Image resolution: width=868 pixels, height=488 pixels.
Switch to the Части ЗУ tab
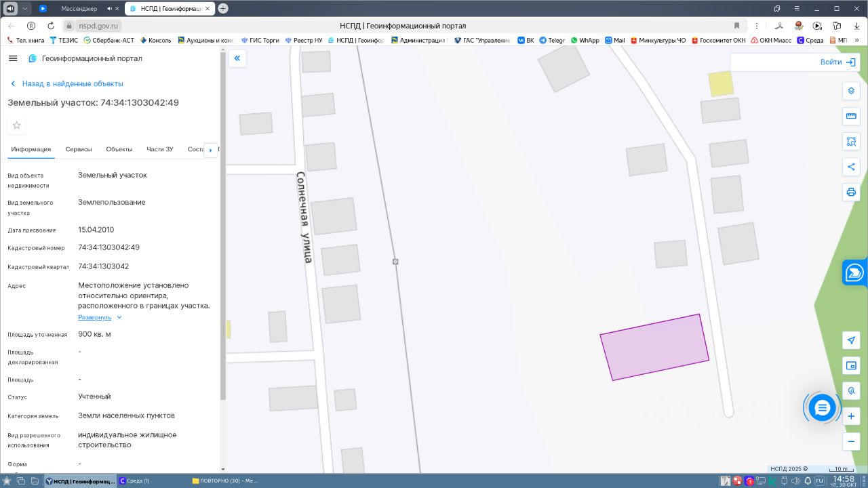(160, 150)
